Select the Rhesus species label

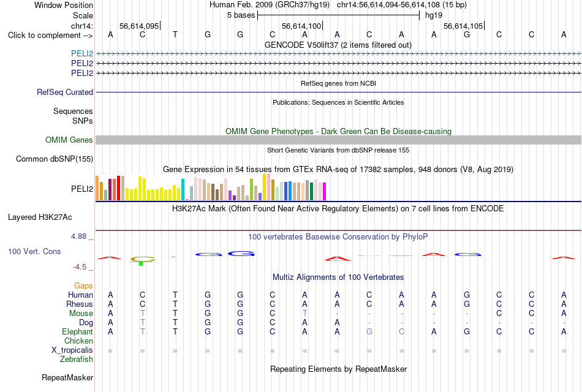(x=80, y=304)
